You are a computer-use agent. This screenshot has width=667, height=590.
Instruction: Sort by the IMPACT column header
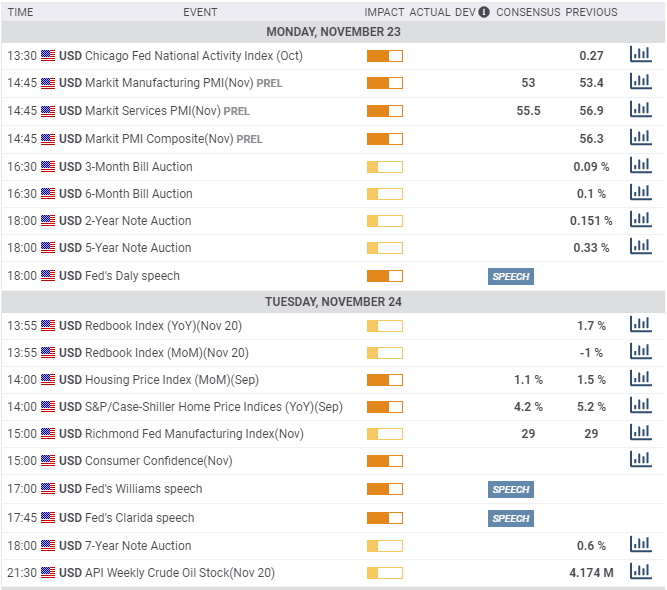click(x=384, y=12)
